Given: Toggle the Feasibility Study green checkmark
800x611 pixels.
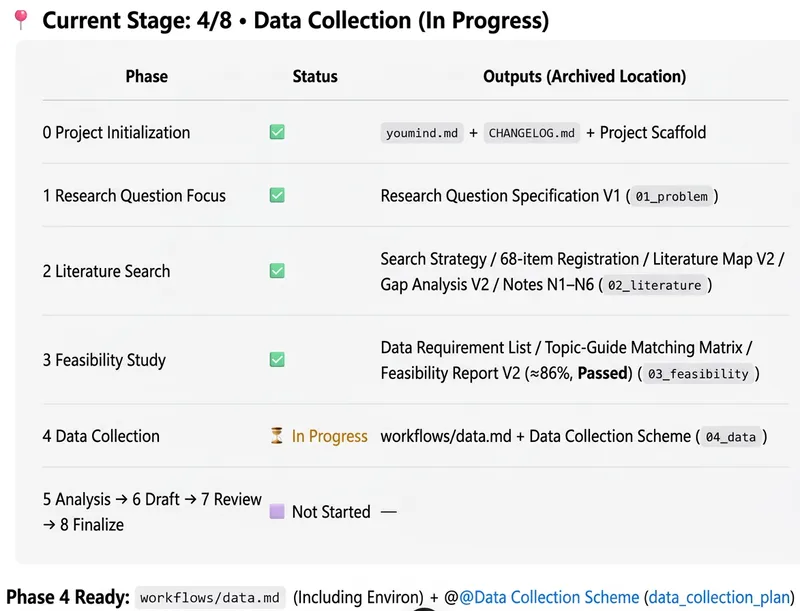Looking at the screenshot, I should coord(277,360).
